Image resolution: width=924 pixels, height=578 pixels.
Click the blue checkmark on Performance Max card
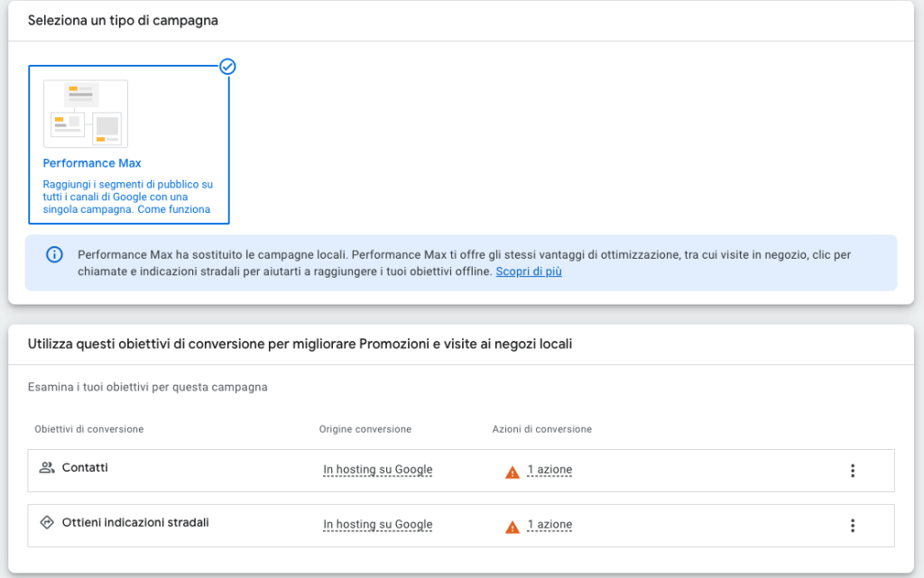click(227, 67)
